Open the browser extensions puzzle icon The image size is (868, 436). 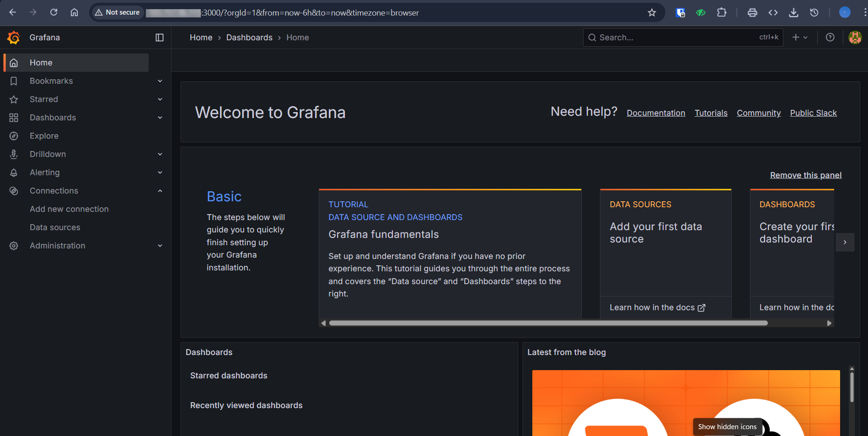(x=721, y=12)
